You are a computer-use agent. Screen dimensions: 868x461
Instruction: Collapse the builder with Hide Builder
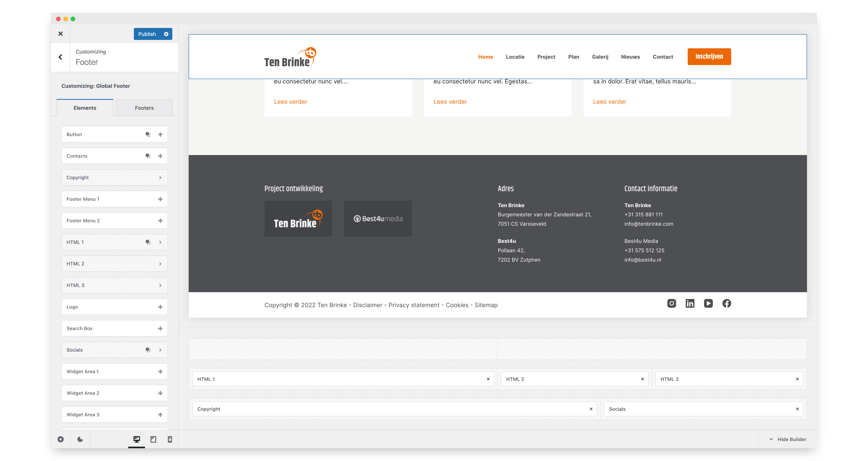click(x=788, y=439)
